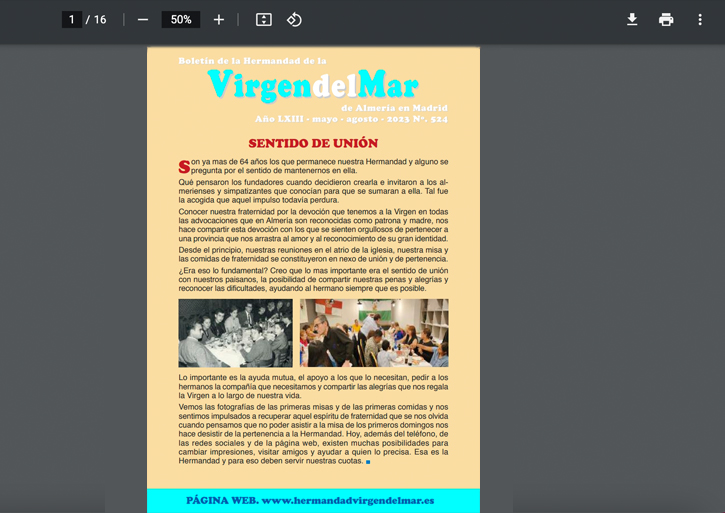Open the www.hermandadvirgendelmar.es link

coord(348,500)
